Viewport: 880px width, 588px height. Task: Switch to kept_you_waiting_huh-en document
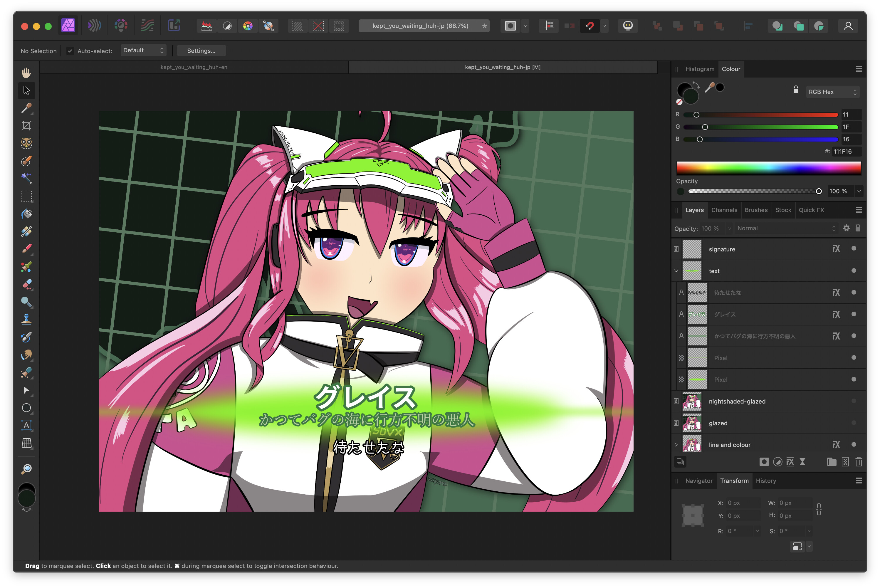click(194, 67)
